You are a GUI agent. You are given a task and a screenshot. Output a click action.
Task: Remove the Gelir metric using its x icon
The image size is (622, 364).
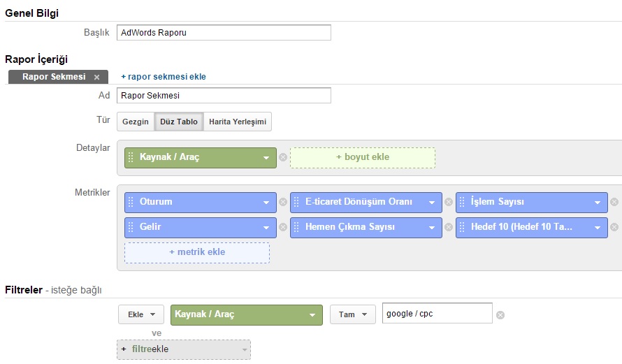[283, 228]
